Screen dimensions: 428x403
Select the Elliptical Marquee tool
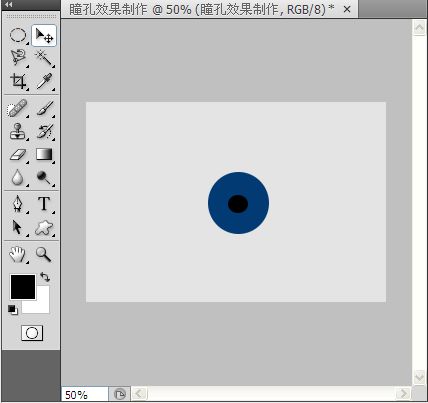tap(18, 35)
